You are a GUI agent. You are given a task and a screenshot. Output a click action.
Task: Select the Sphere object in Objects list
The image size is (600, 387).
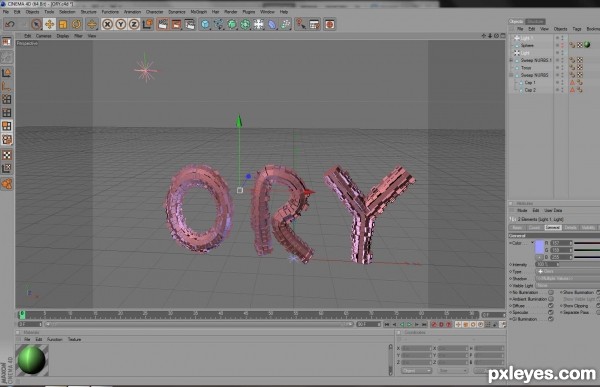tap(527, 45)
